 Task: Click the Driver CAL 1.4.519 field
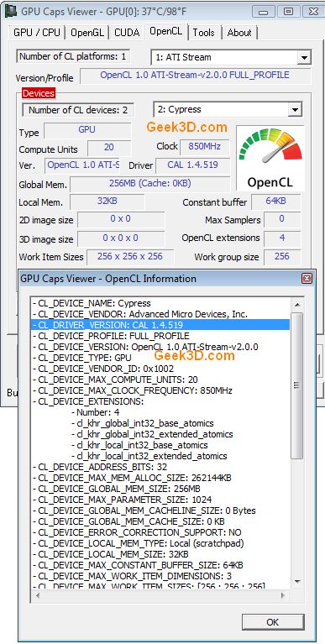pos(192,165)
